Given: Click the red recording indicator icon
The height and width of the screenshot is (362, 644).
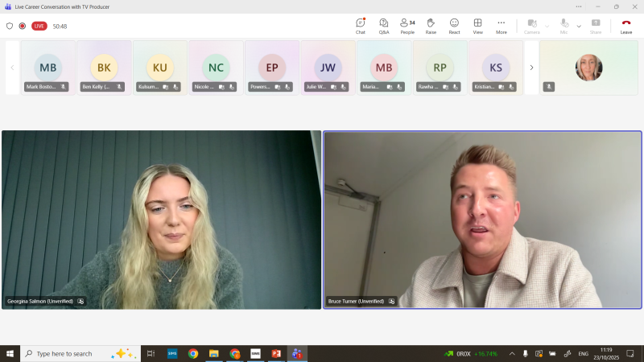Looking at the screenshot, I should click(22, 26).
